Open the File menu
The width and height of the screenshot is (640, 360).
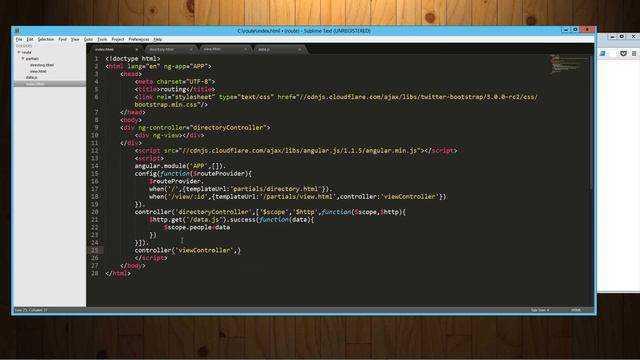point(19,40)
